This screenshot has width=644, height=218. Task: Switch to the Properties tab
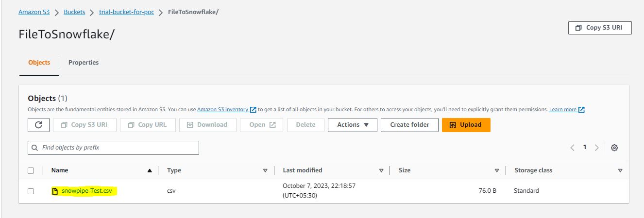(84, 63)
